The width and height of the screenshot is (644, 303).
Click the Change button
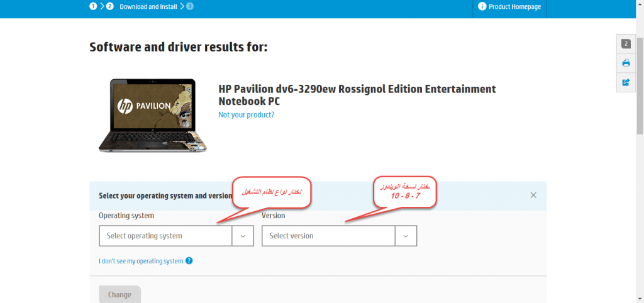(x=119, y=294)
